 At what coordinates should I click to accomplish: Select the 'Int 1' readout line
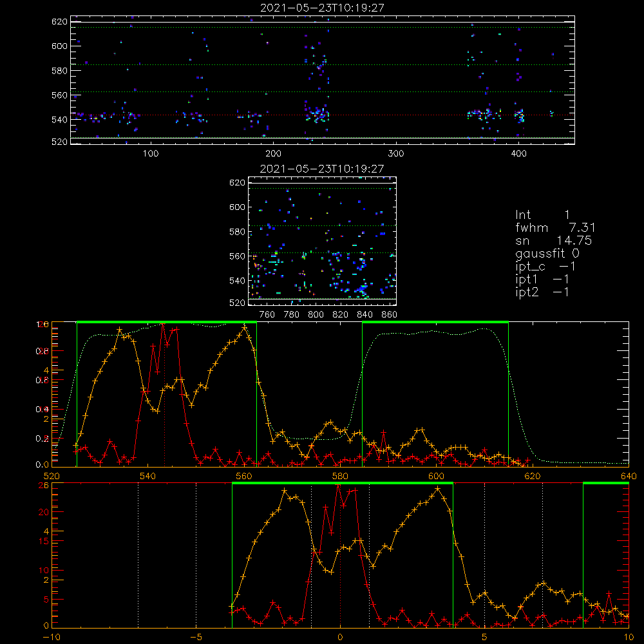coord(542,215)
